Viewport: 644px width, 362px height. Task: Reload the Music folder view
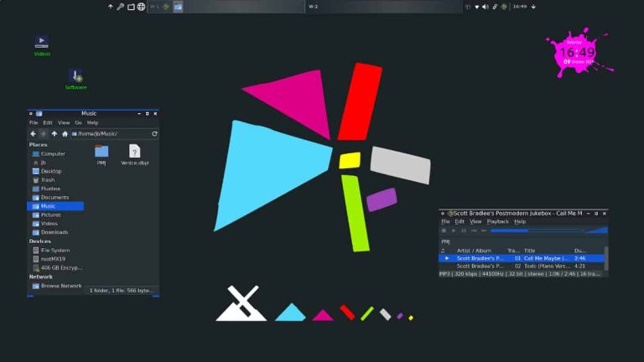pyautogui.click(x=154, y=133)
